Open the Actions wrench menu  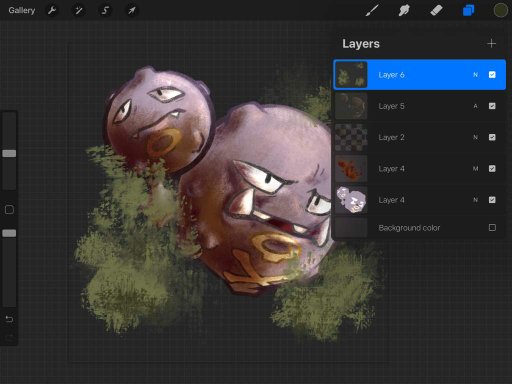52,10
